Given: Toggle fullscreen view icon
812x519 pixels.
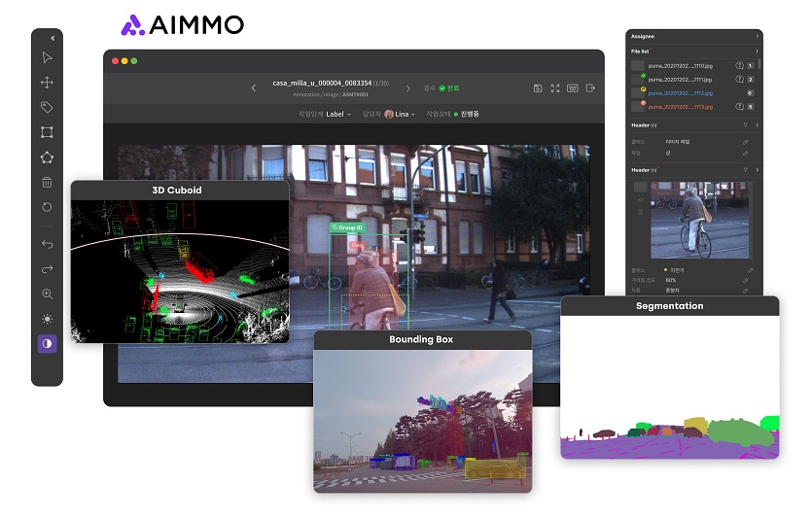Looking at the screenshot, I should (555, 88).
